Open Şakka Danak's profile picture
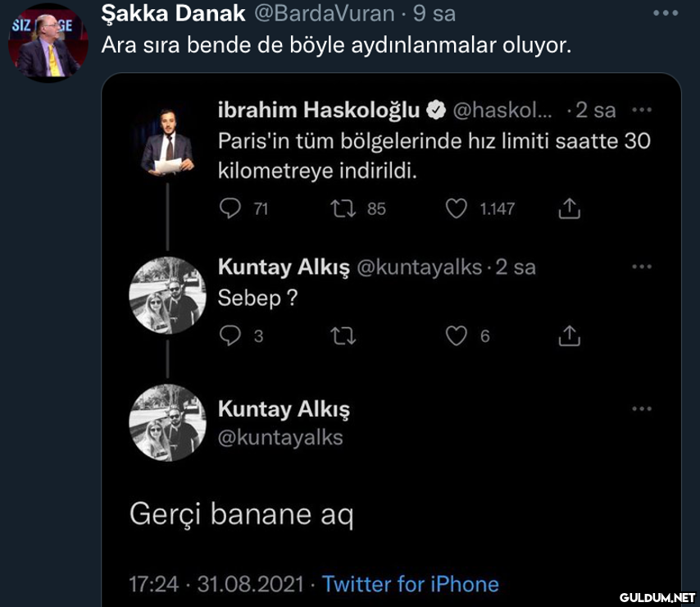The image size is (700, 607). [47, 43]
